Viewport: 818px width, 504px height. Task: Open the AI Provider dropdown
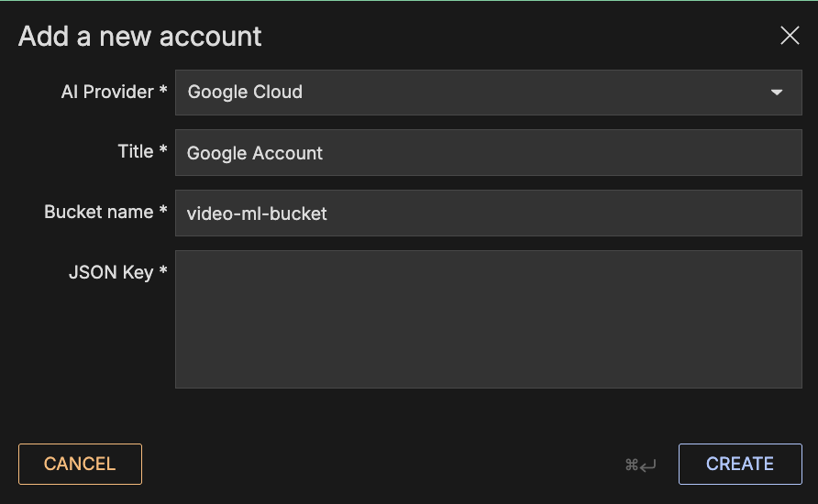coord(488,93)
